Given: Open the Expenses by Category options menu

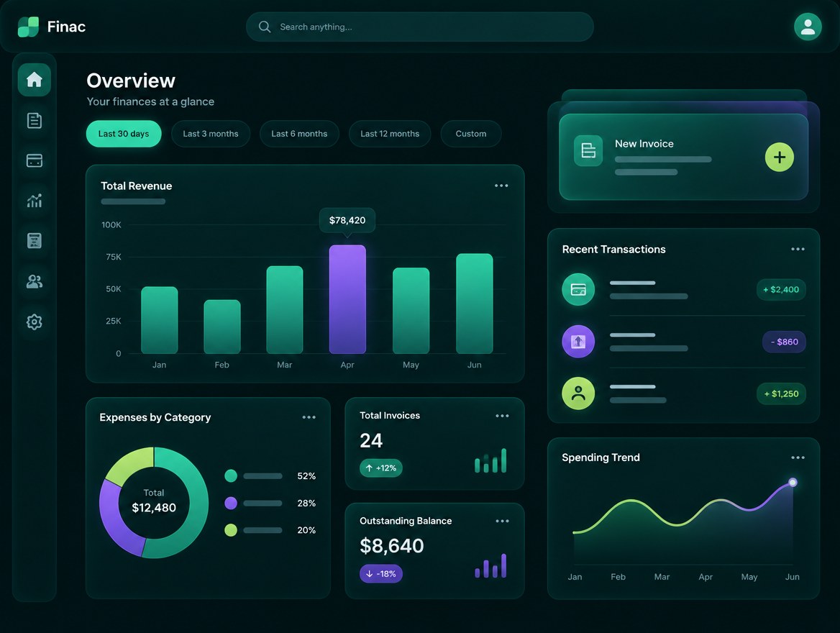Looking at the screenshot, I should [x=309, y=417].
